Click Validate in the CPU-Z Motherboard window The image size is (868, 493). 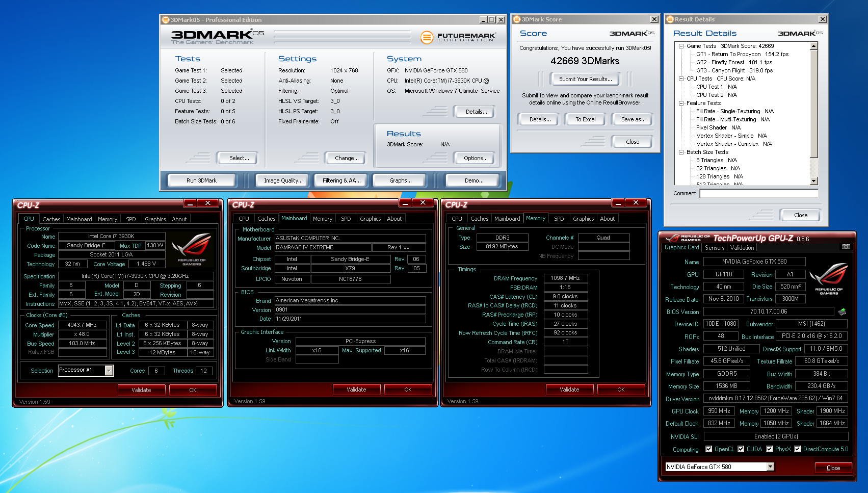(356, 390)
